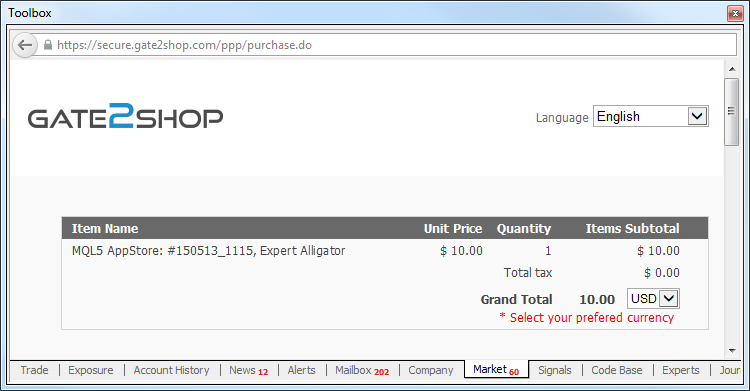Click the vertical scrollbar thumb

click(x=732, y=112)
